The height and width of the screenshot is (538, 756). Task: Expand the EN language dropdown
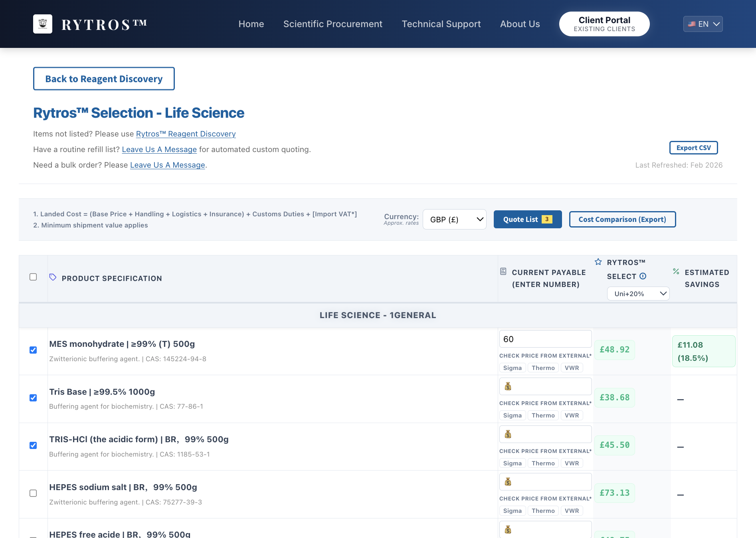[703, 24]
